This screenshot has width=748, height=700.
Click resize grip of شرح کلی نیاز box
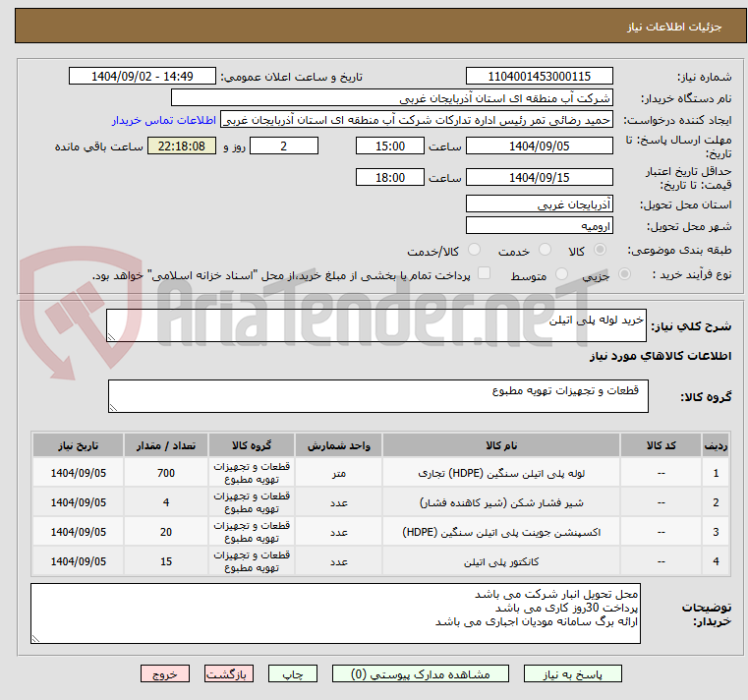tap(111, 337)
